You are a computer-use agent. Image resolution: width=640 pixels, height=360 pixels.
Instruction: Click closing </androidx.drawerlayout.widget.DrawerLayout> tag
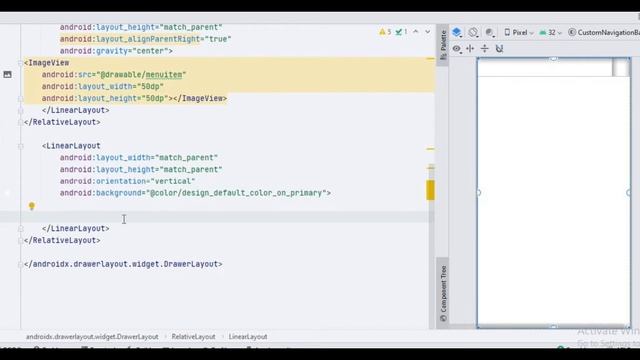(123, 264)
